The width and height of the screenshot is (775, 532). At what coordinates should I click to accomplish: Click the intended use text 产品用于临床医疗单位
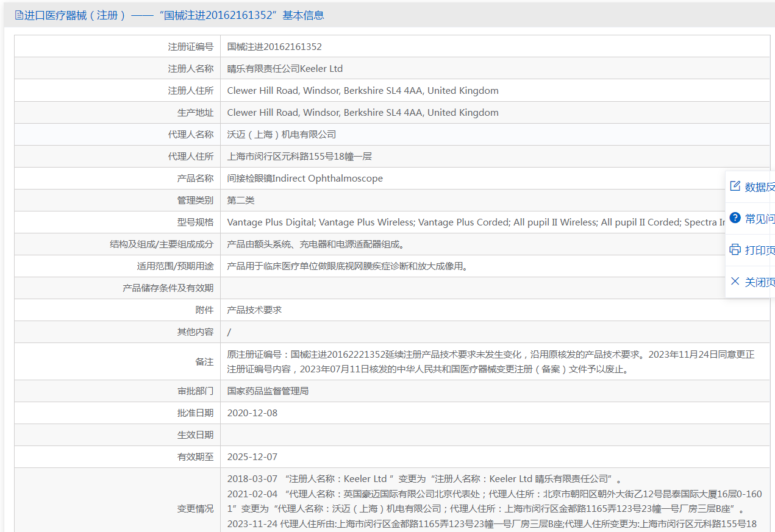tap(348, 266)
